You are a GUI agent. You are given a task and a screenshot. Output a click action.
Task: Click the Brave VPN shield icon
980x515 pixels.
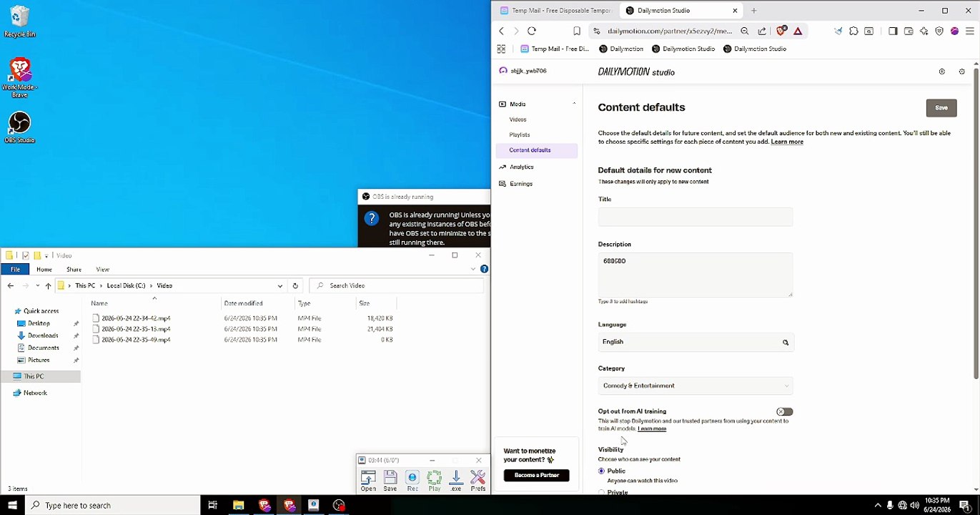tap(939, 31)
